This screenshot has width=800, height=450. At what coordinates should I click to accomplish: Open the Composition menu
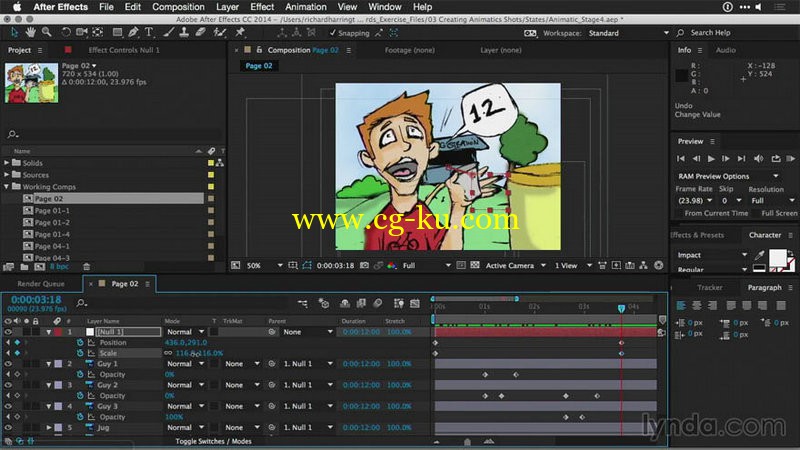[178, 7]
